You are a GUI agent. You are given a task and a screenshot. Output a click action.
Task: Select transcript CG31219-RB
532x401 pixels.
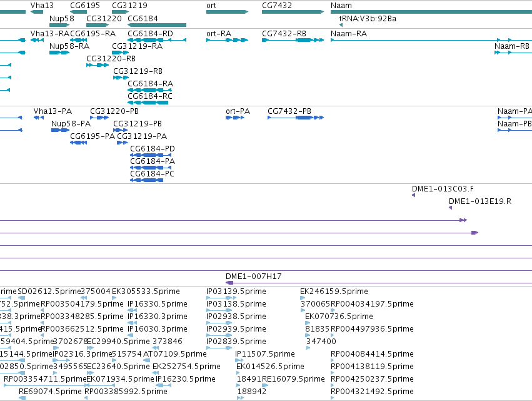coord(121,78)
